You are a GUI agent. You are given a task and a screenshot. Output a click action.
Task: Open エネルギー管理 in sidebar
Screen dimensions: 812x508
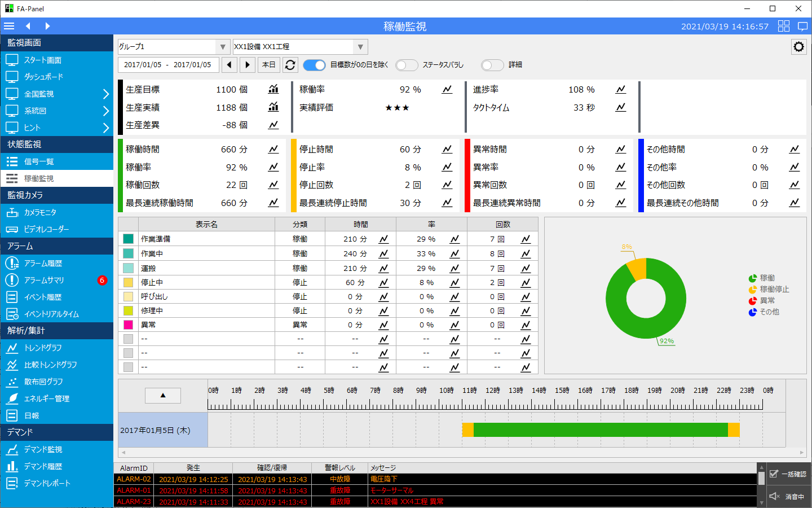coord(56,398)
